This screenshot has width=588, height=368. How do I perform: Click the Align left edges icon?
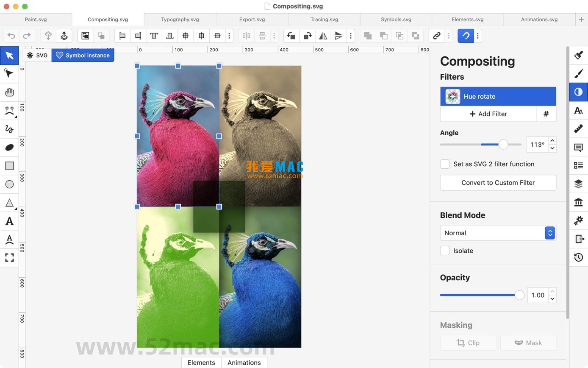pyautogui.click(x=122, y=36)
